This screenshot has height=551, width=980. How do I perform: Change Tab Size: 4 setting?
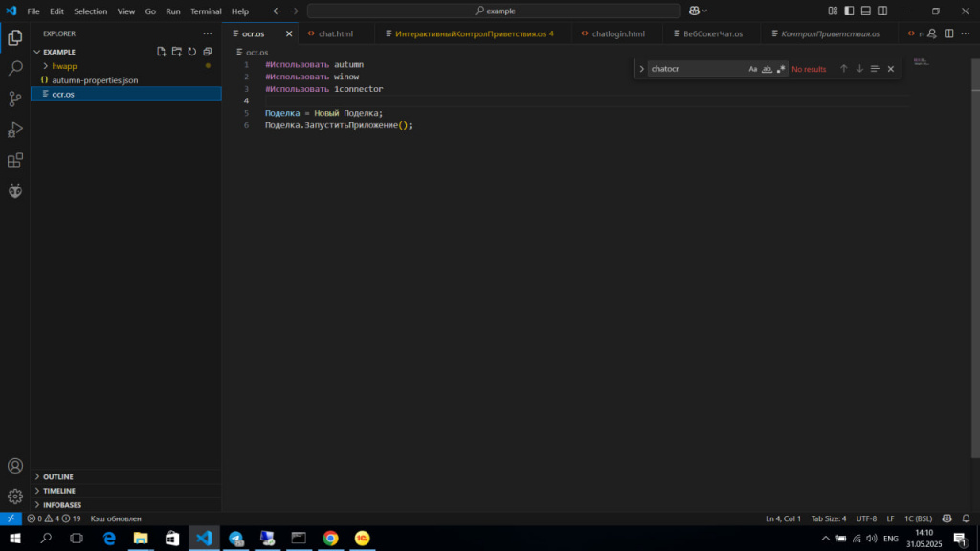(829, 518)
